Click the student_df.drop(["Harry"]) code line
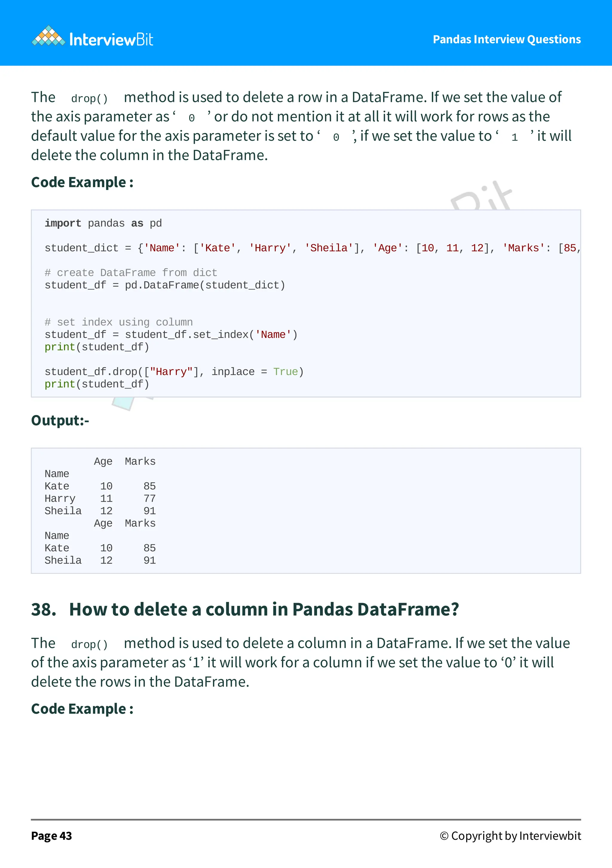The image size is (612, 868). 174,372
